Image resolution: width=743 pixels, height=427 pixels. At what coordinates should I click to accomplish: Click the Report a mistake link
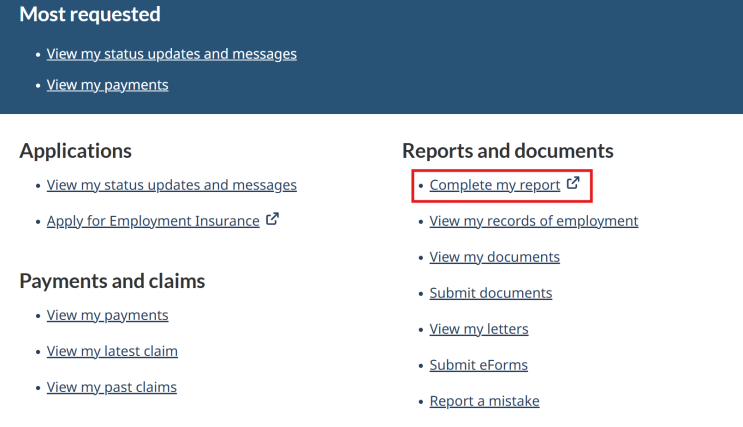click(484, 401)
